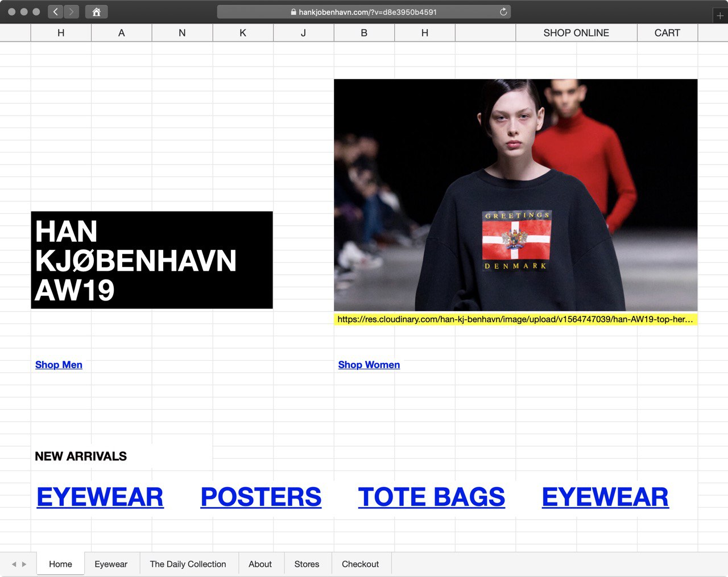
Task: Focus the hankjobenhavn.com address bar
Action: pos(364,11)
